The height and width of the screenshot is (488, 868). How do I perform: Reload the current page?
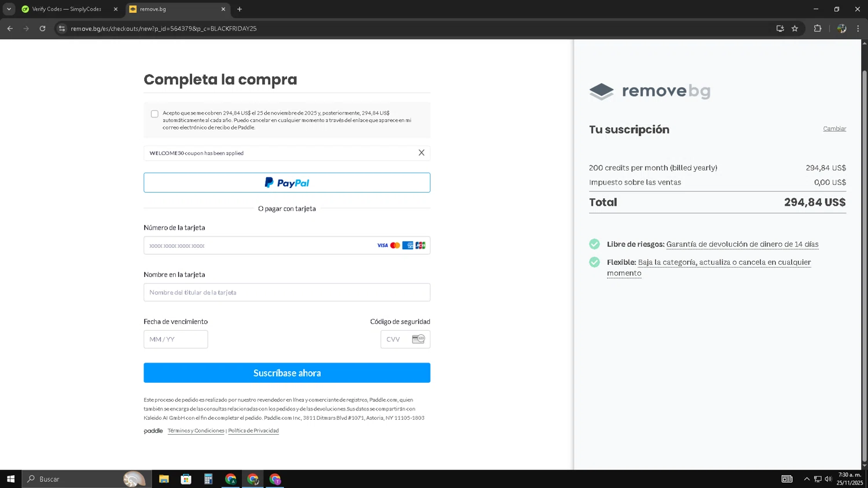coord(42,28)
